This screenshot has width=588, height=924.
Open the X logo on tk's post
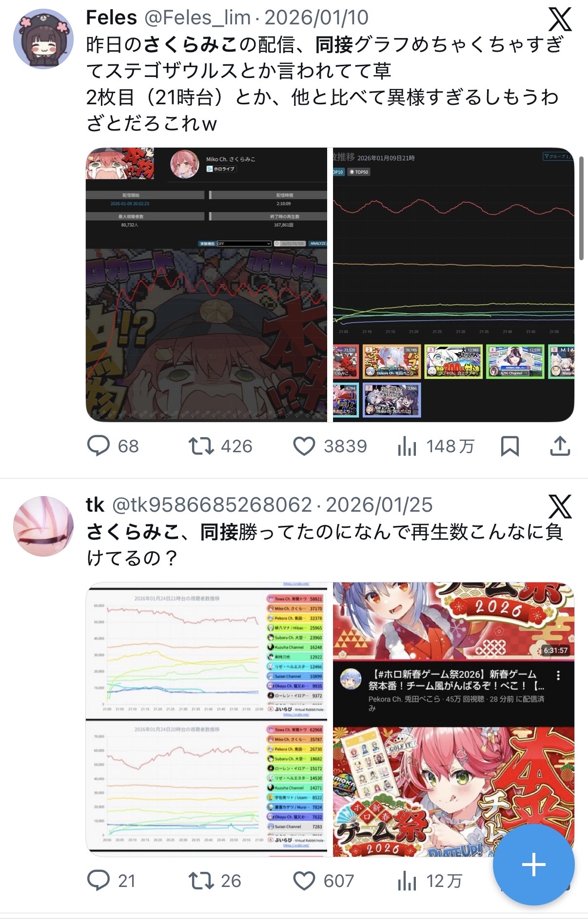(x=560, y=507)
